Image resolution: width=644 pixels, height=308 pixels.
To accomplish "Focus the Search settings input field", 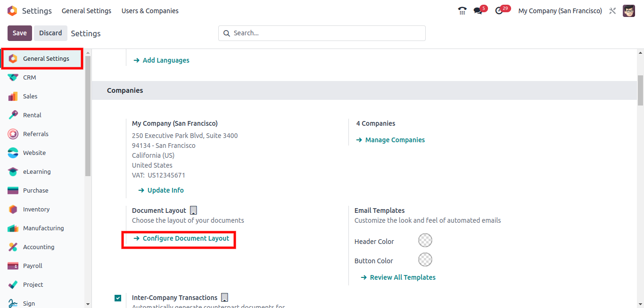I will 322,33.
